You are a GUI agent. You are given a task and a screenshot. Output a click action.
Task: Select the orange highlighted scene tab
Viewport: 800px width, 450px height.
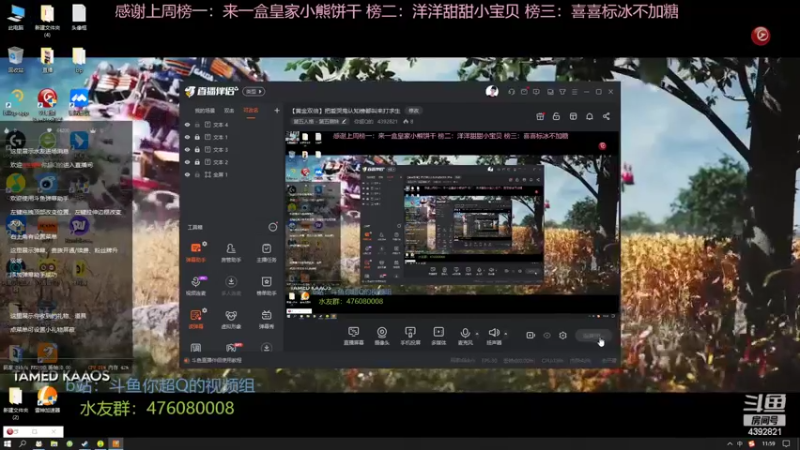click(251, 111)
